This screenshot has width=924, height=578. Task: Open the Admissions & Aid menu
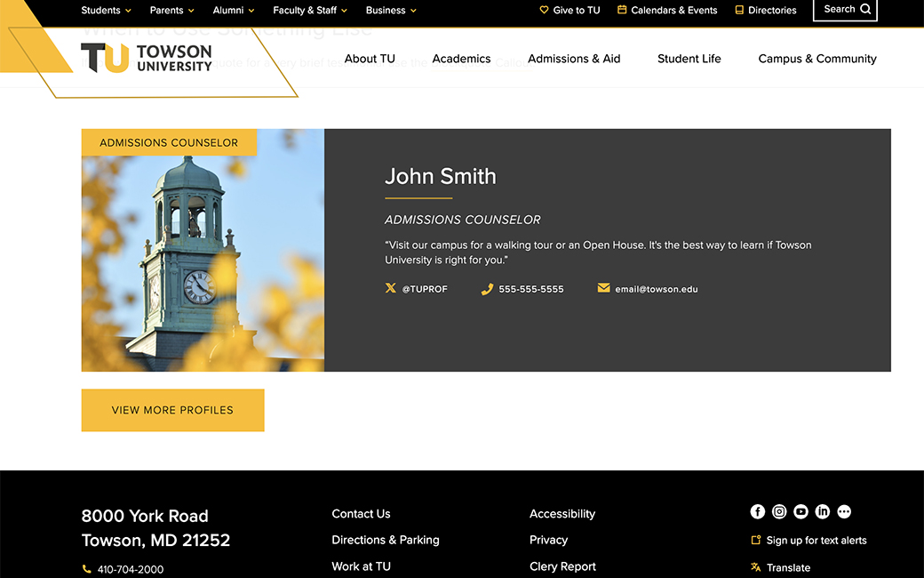574,59
